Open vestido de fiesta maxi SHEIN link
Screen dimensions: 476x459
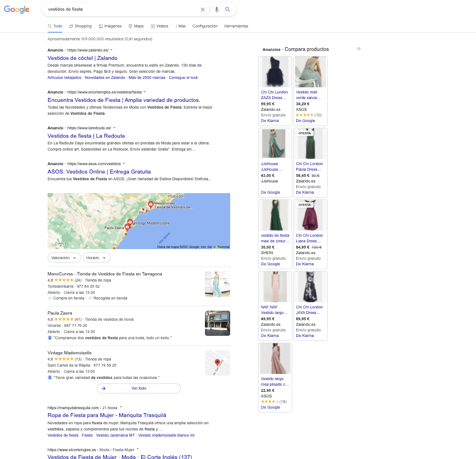(x=275, y=238)
